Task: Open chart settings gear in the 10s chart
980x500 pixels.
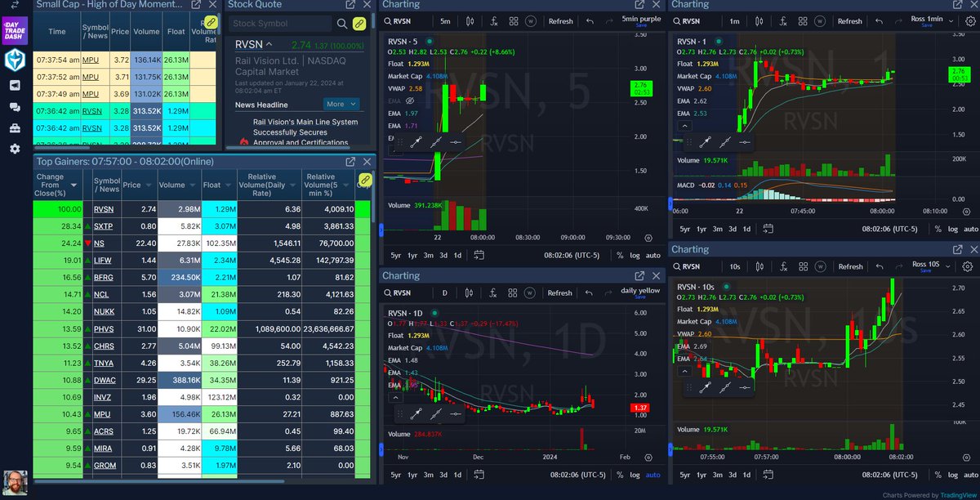Action: click(968, 266)
